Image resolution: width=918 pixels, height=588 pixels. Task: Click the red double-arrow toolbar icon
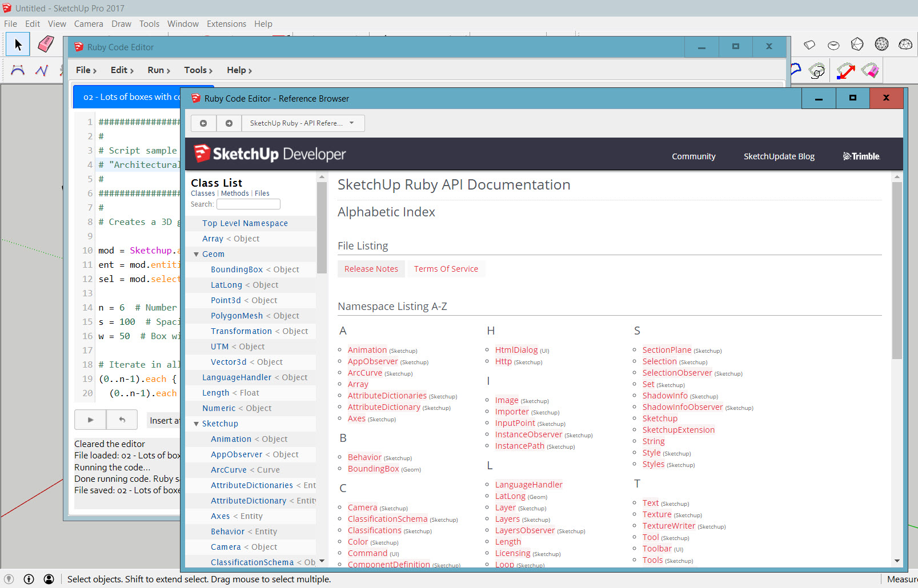point(845,71)
